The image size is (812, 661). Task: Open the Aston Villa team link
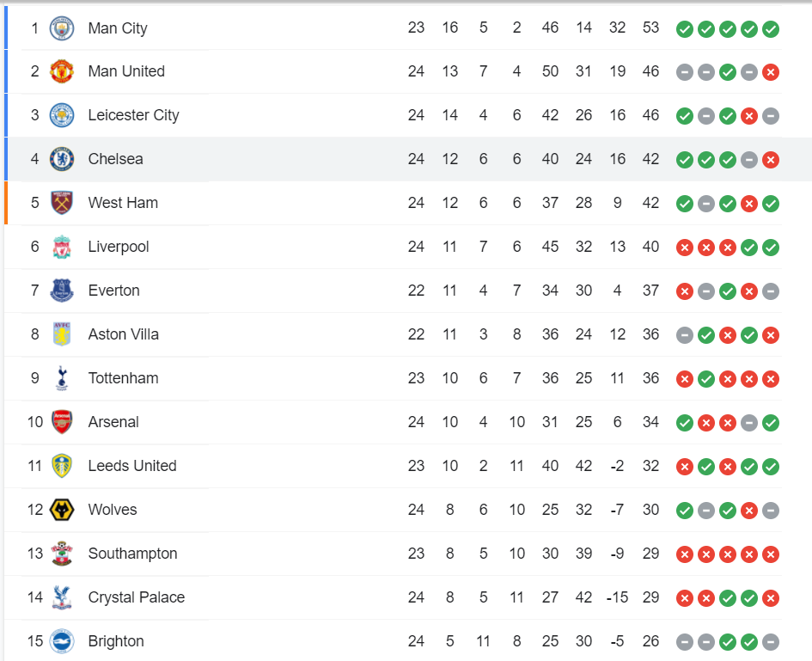123,334
